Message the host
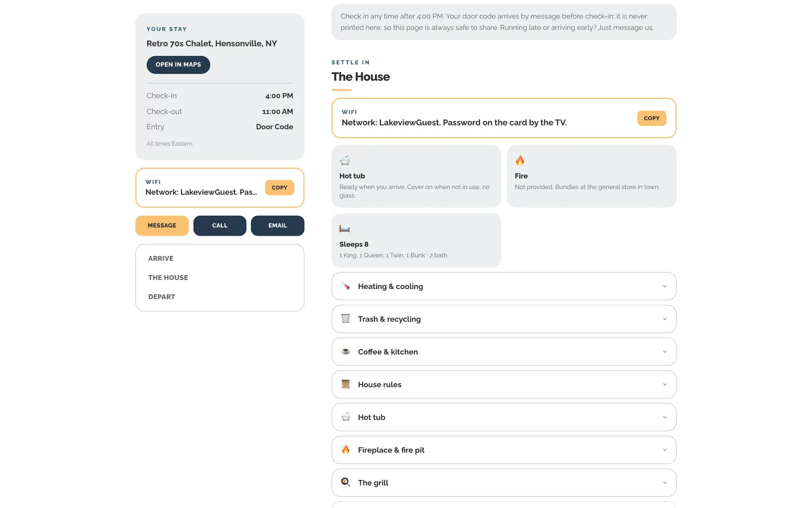 pyautogui.click(x=162, y=226)
